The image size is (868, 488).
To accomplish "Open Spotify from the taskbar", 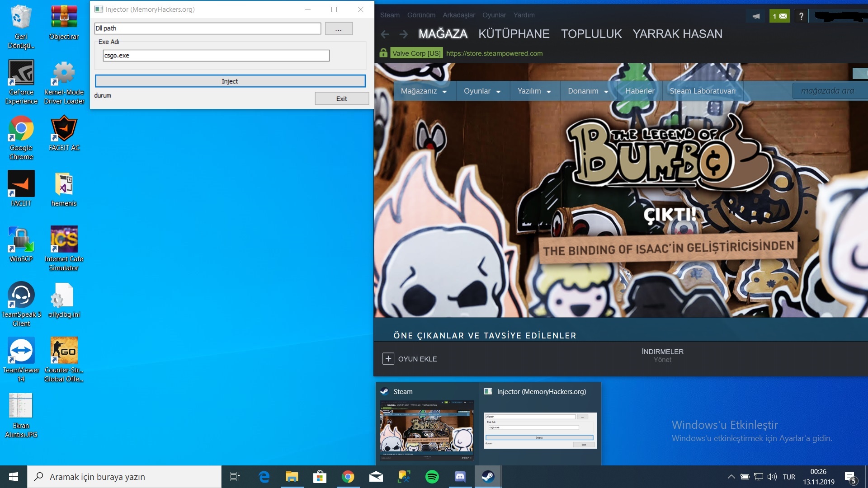I will tap(432, 477).
